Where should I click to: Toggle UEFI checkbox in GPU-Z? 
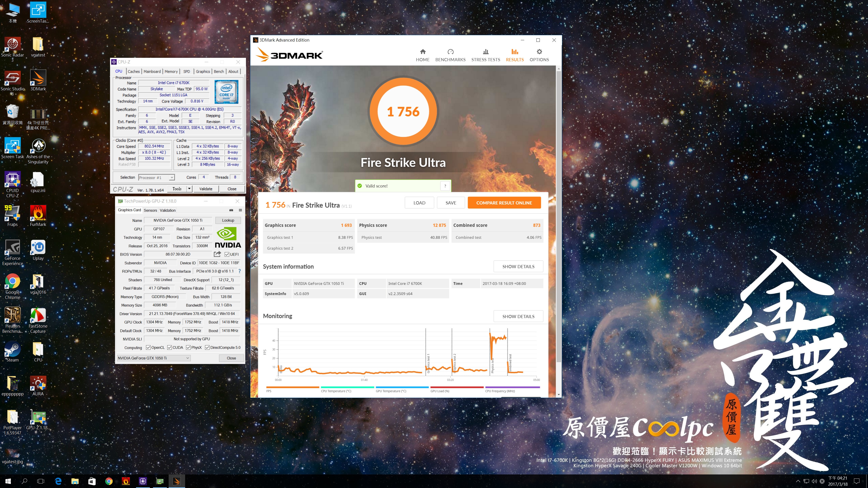[227, 255]
